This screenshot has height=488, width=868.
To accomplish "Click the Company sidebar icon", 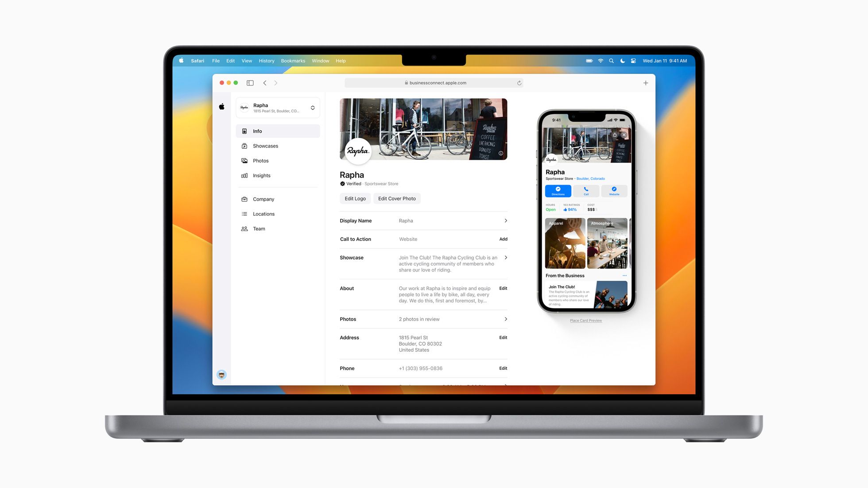I will pyautogui.click(x=244, y=198).
